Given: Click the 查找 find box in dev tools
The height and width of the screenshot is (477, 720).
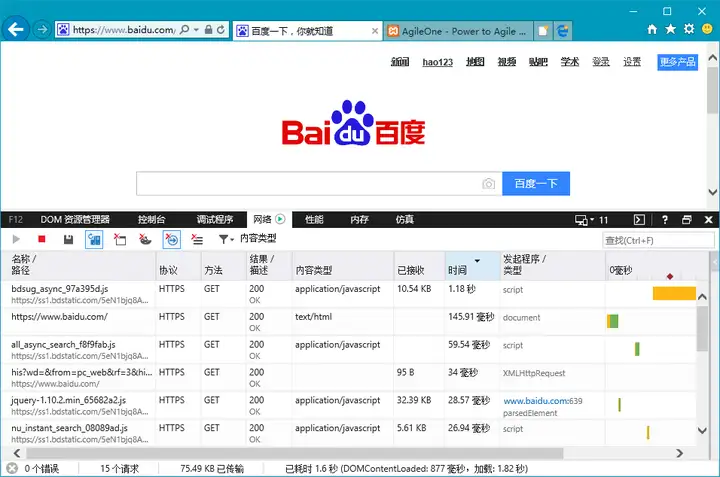Looking at the screenshot, I should click(x=658, y=240).
